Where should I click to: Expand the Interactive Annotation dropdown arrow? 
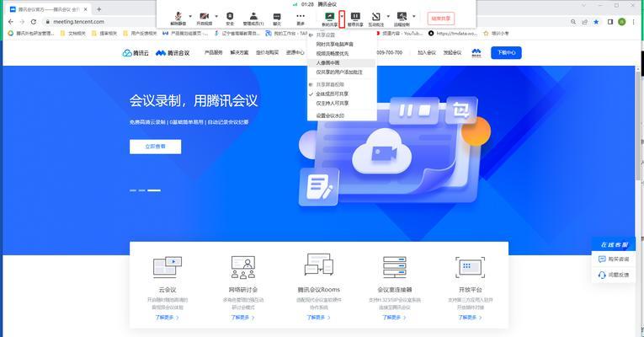(388, 17)
